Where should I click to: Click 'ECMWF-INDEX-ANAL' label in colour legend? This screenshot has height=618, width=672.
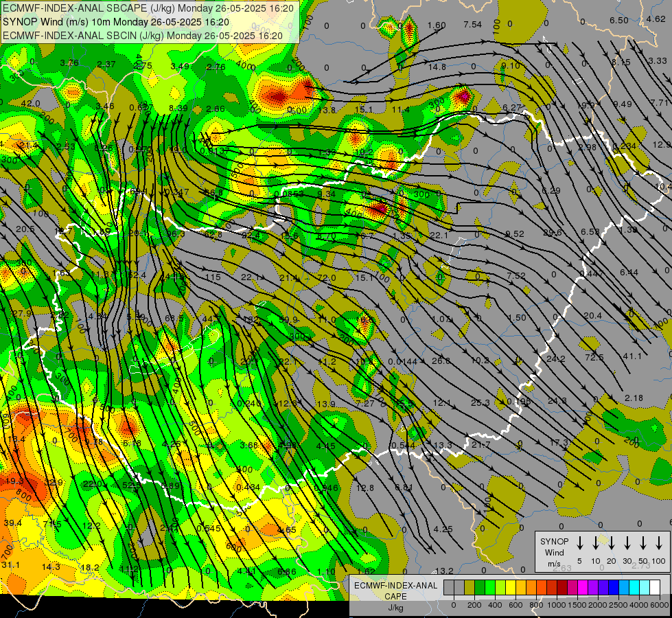[395, 586]
